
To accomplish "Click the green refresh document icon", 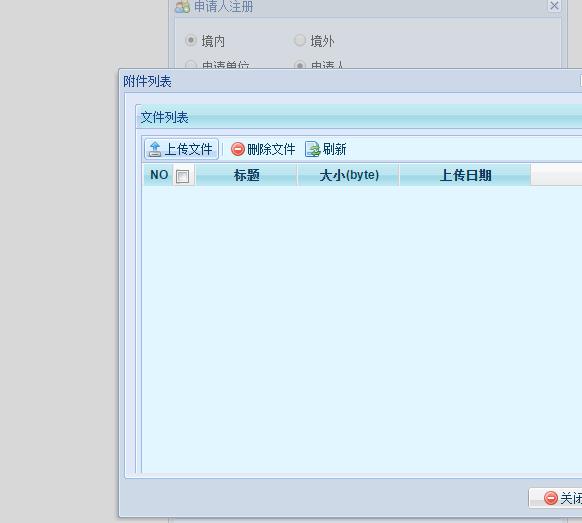I will (313, 149).
